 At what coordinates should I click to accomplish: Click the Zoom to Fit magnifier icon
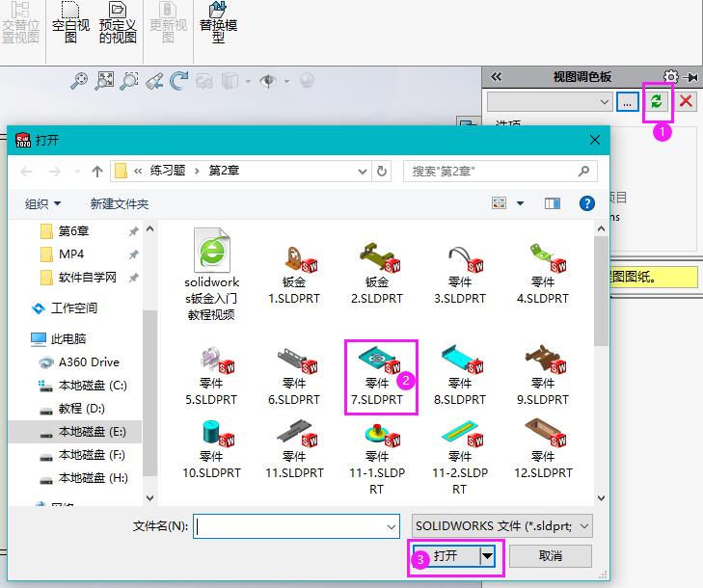tap(79, 81)
